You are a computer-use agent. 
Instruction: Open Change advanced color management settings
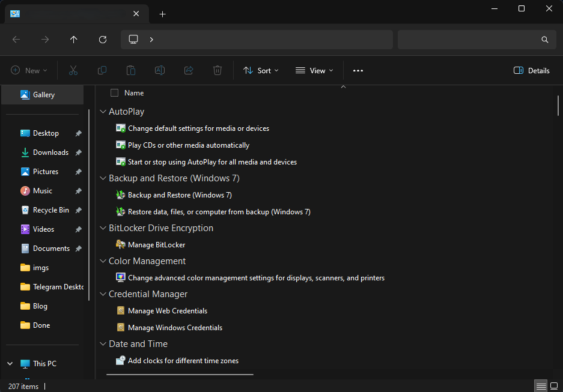pyautogui.click(x=251, y=278)
